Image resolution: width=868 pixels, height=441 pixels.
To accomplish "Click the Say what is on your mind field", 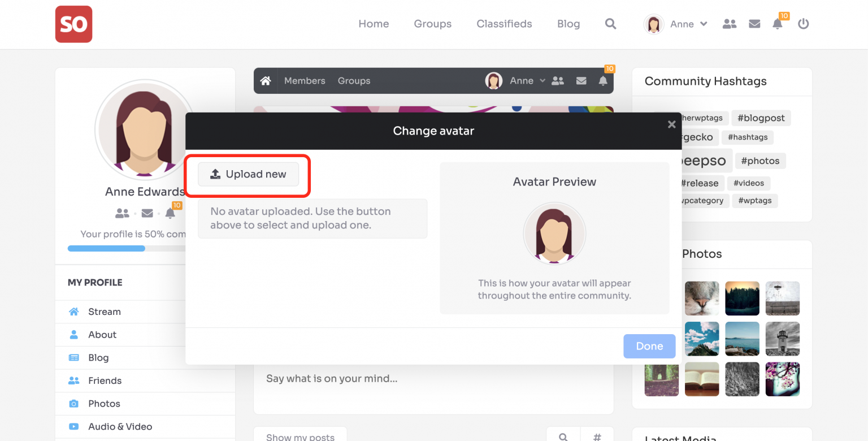I will pos(332,379).
